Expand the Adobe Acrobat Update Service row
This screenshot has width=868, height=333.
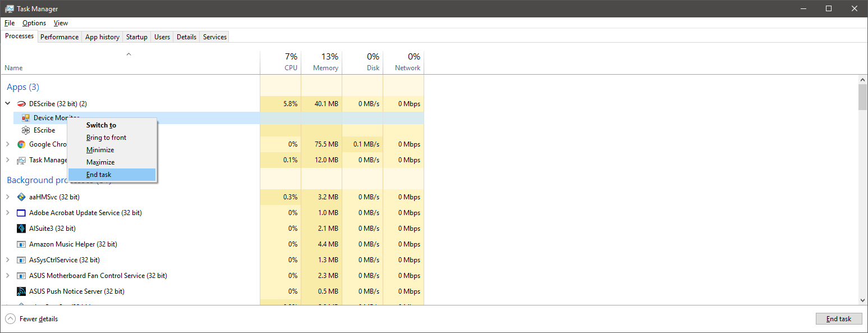pyautogui.click(x=8, y=213)
